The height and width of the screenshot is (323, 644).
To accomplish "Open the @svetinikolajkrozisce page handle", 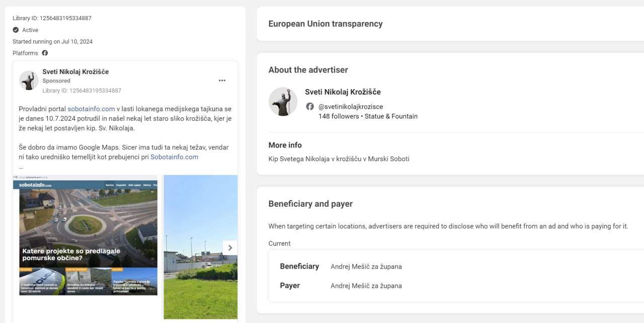I will point(350,107).
